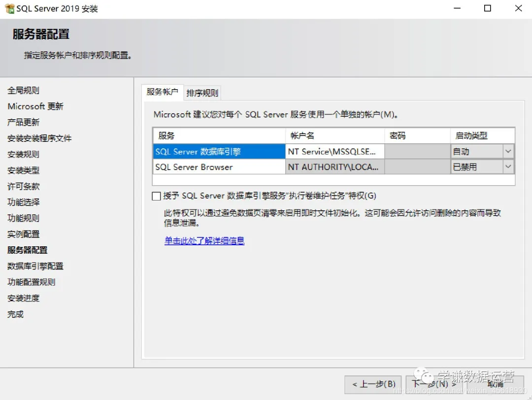Select 实例配置 step in sidebar

pyautogui.click(x=24, y=234)
